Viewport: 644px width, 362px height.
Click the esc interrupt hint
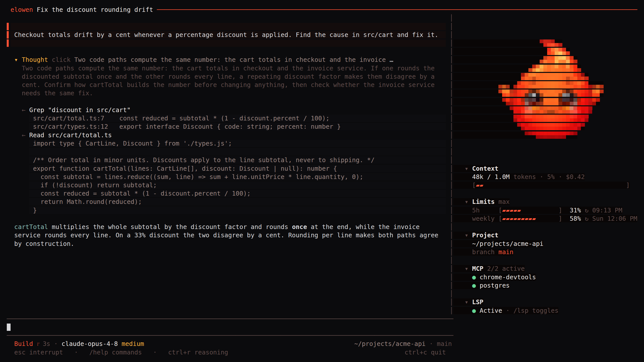[38, 352]
